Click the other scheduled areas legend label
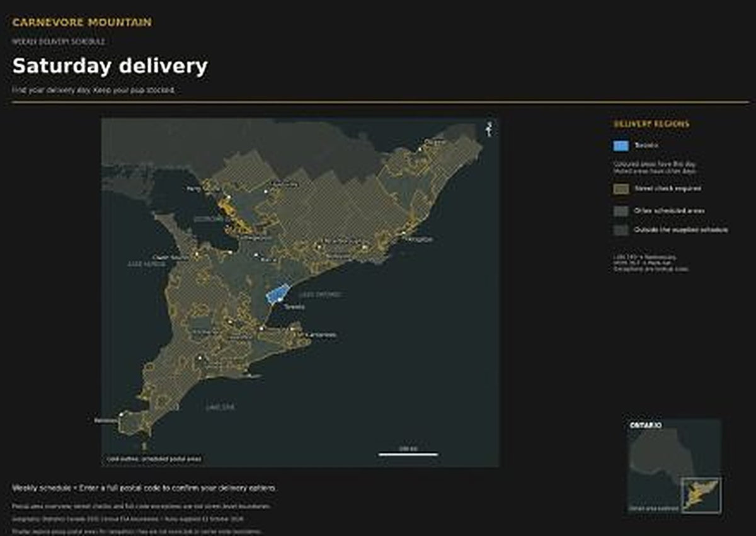 [x=670, y=210]
